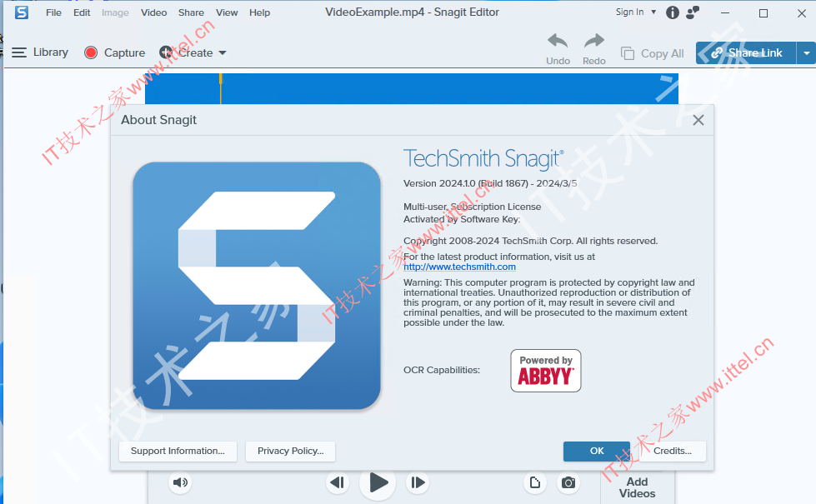Click the Copy All button
The image size is (816, 504).
(x=653, y=53)
